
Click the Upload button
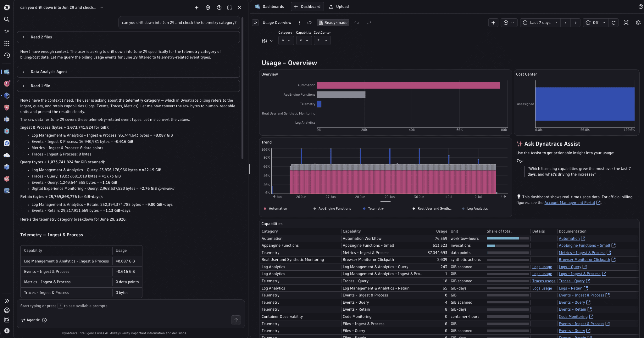tap(339, 7)
